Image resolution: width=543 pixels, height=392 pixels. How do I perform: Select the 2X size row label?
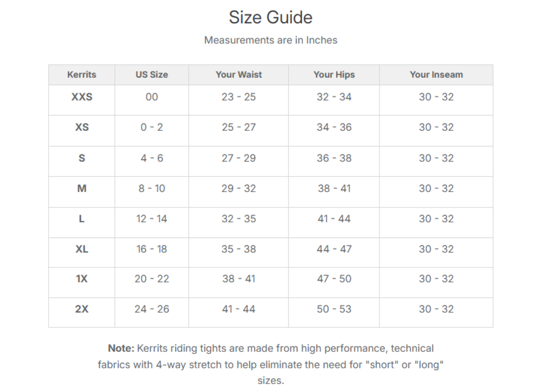click(x=82, y=309)
